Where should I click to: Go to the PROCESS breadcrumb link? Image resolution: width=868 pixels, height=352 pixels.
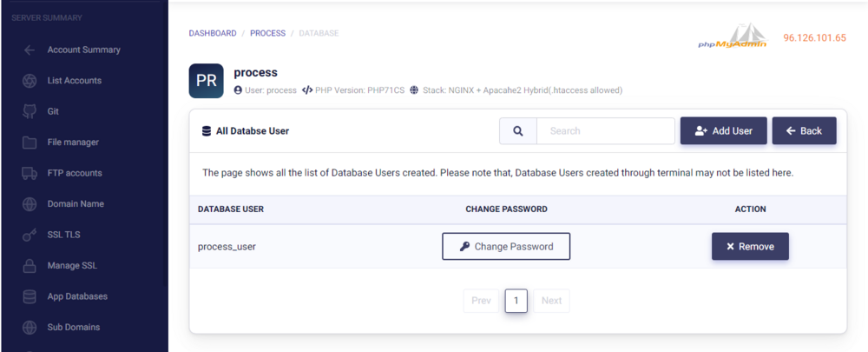coord(267,34)
